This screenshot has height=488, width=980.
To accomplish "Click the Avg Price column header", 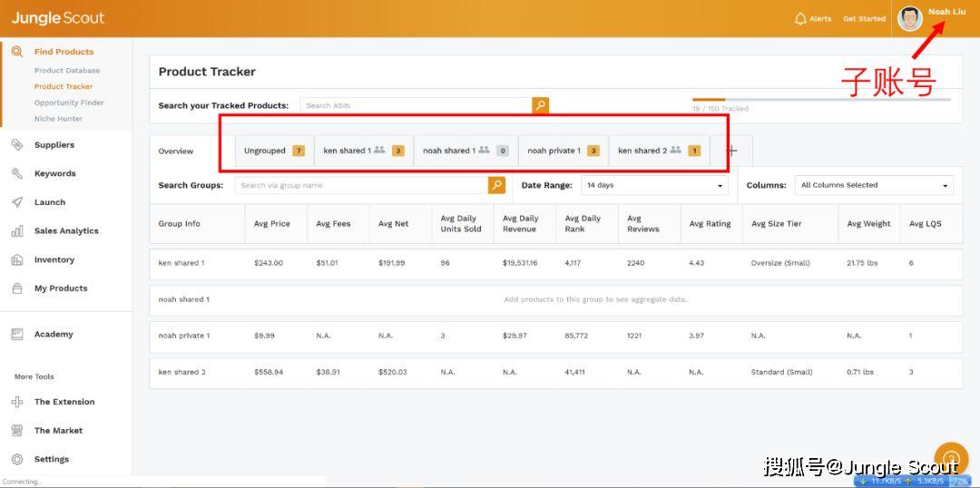I will (272, 224).
